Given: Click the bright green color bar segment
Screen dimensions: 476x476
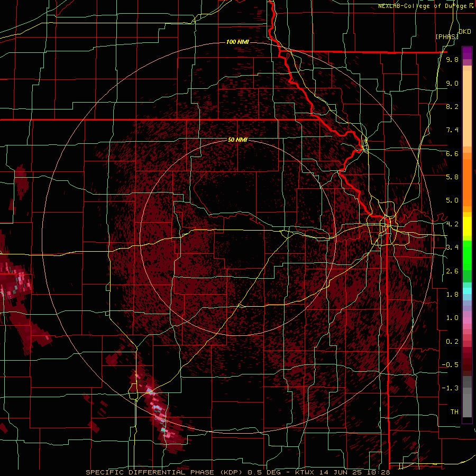Looking at the screenshot, I should [x=467, y=255].
